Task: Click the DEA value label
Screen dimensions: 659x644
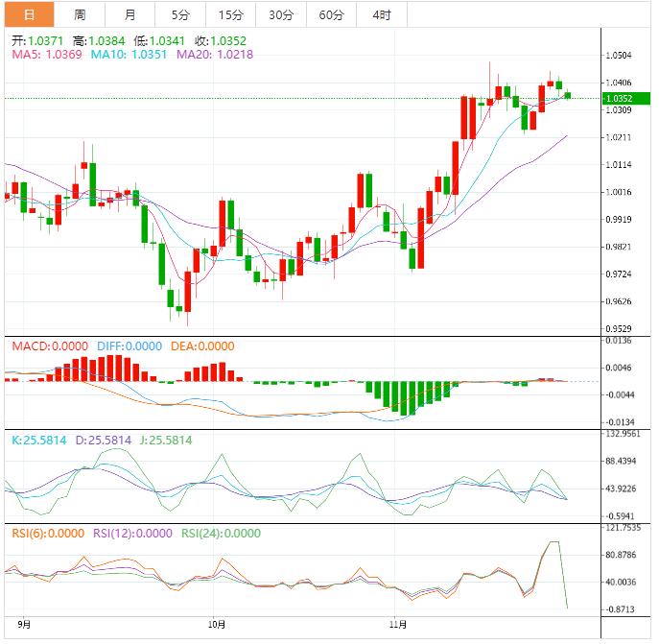Action: pos(201,346)
